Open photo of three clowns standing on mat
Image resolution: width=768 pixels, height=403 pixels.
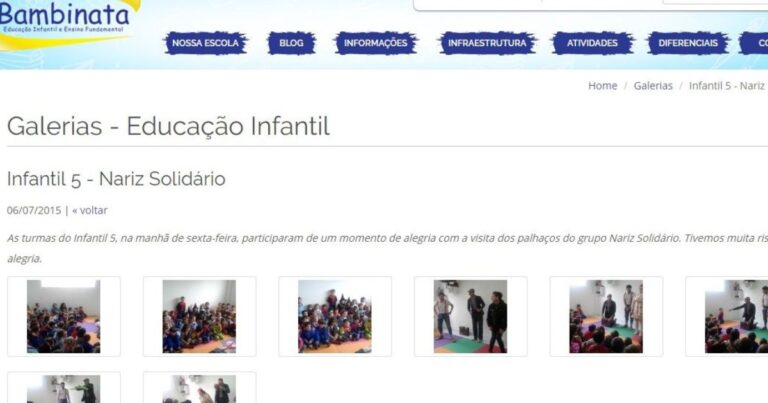coord(470,316)
